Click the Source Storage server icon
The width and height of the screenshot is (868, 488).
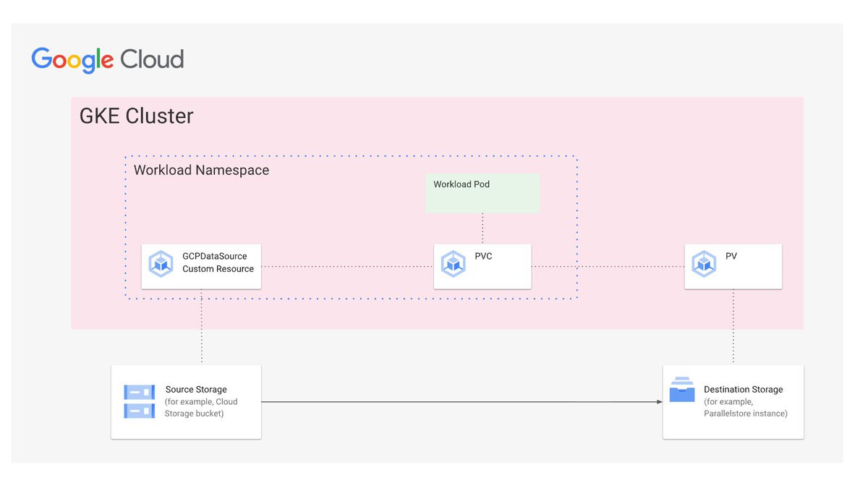(139, 401)
